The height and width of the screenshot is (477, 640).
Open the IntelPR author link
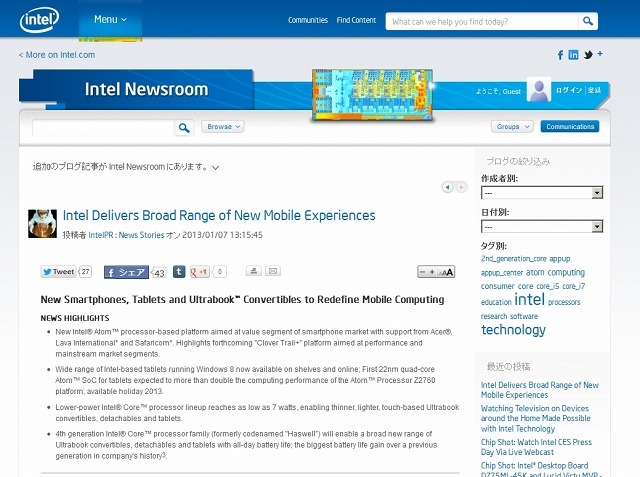[x=101, y=235]
